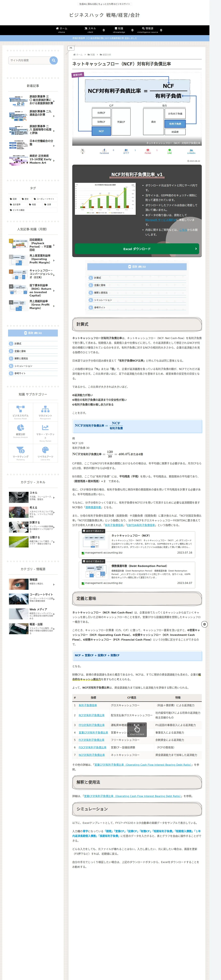Open the マネー・マーケット chart subcategory

[x=45, y=433]
